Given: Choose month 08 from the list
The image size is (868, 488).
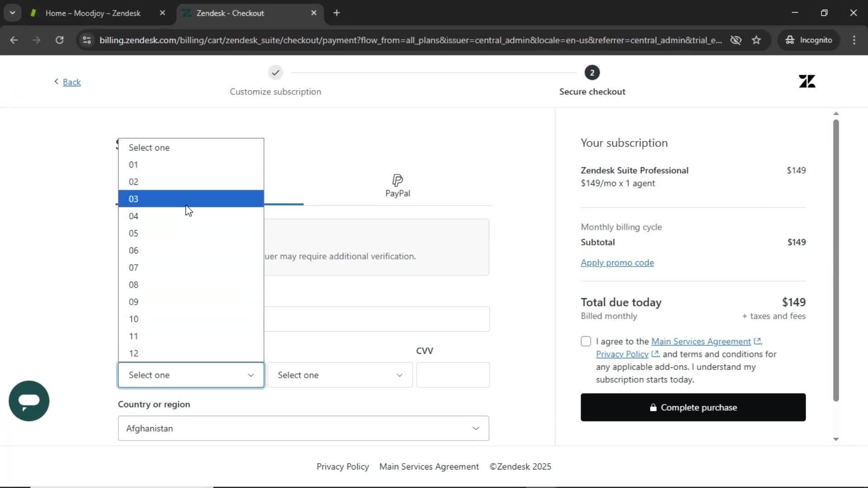Looking at the screenshot, I should pos(191,285).
